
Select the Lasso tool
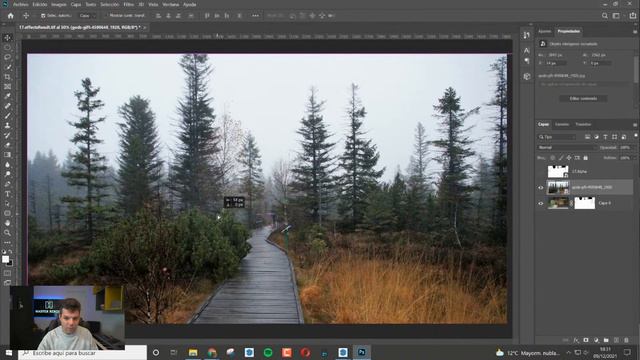[7, 57]
